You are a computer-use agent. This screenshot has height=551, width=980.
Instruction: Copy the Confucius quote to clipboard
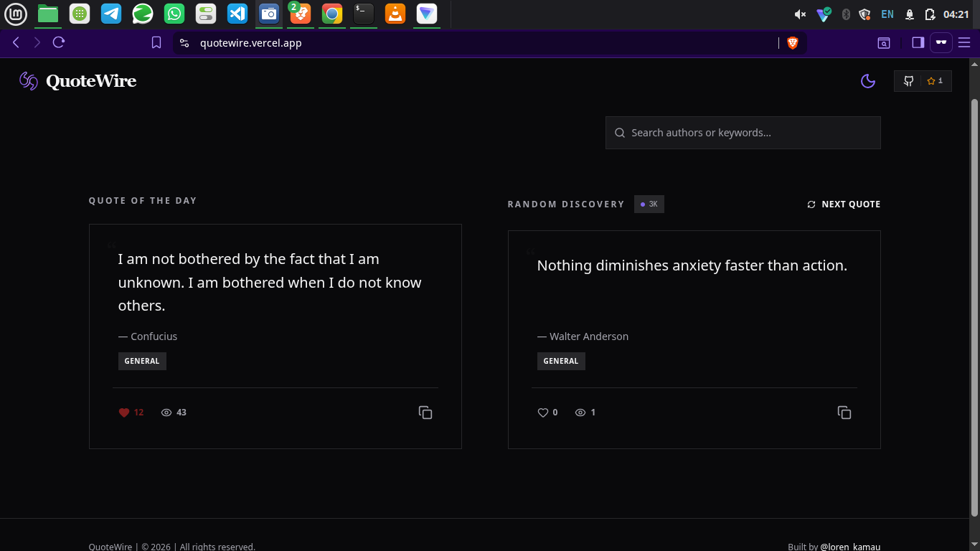tap(425, 413)
